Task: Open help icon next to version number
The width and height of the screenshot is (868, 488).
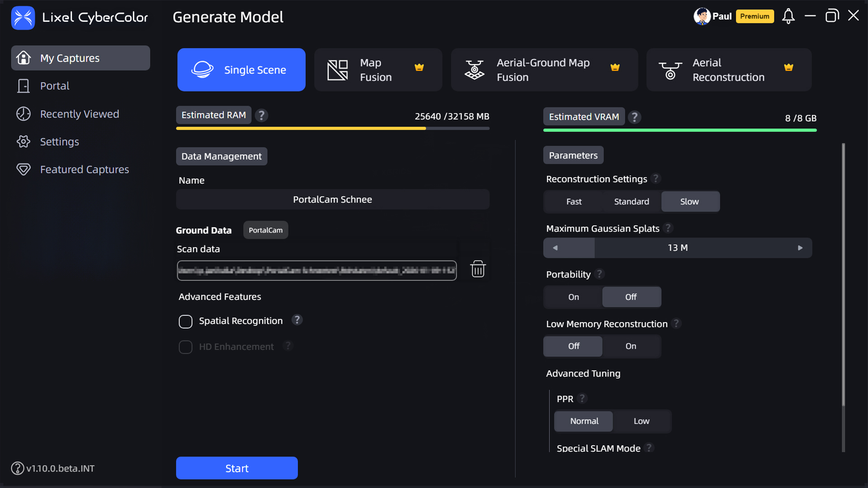Action: 17,468
